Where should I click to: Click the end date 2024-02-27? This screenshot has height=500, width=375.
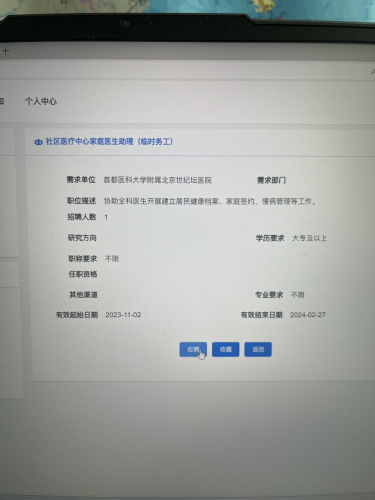click(308, 315)
